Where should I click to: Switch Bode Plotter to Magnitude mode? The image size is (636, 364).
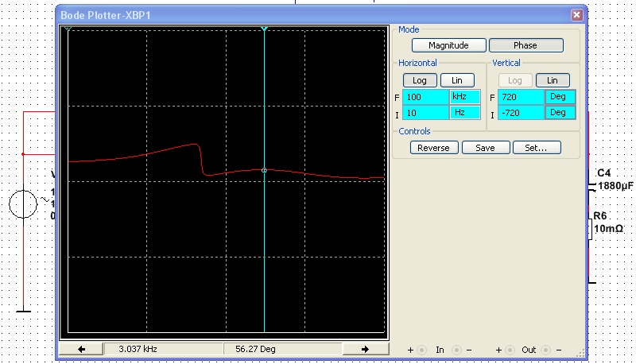click(448, 45)
